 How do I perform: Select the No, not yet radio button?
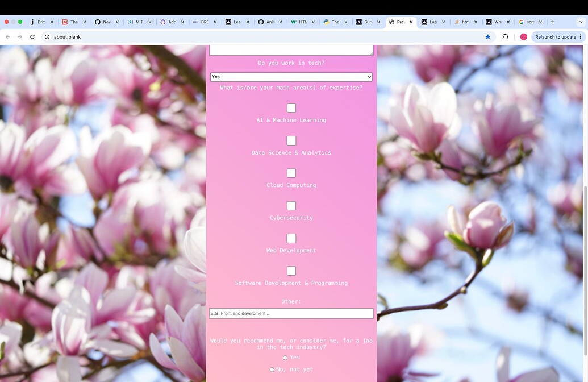pyautogui.click(x=272, y=369)
